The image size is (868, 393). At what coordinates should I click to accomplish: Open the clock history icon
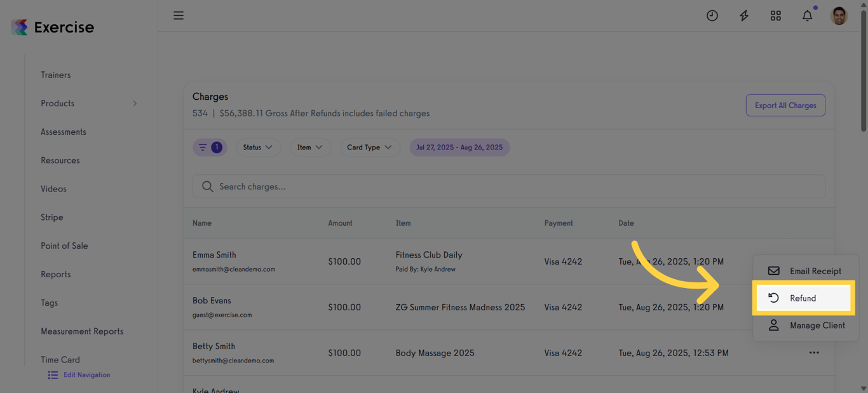coord(712,16)
